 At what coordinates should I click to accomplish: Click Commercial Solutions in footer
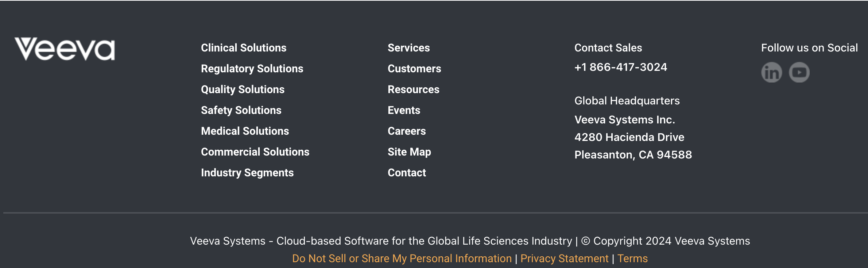tap(255, 152)
